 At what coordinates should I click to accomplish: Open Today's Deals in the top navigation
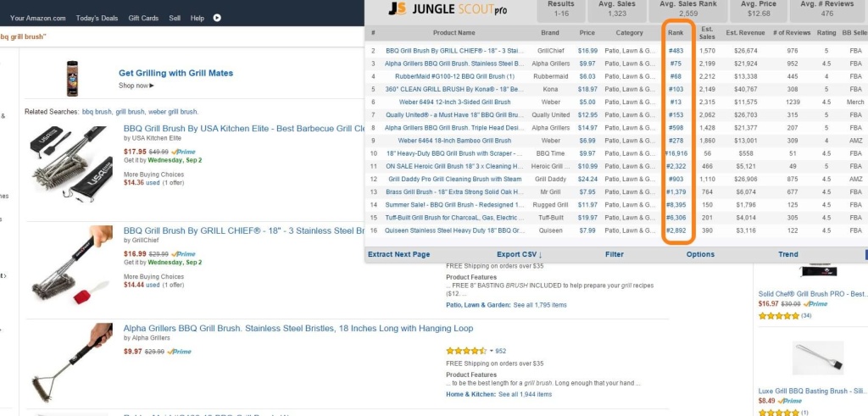pyautogui.click(x=97, y=18)
